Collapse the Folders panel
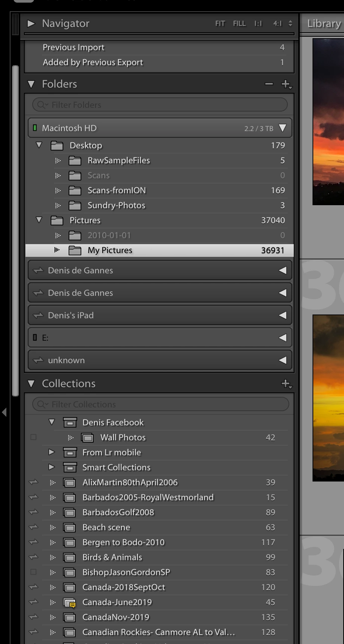The height and width of the screenshot is (644, 344). 31,84
